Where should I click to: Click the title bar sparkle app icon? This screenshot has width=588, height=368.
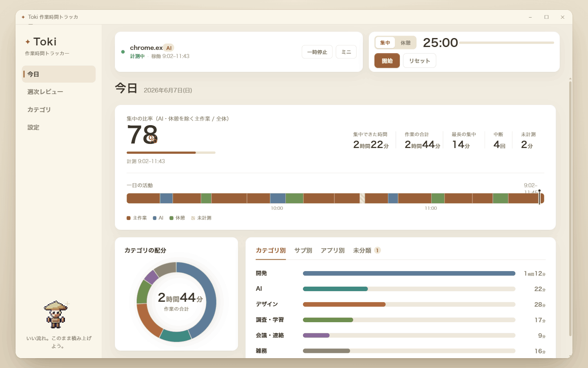point(23,17)
